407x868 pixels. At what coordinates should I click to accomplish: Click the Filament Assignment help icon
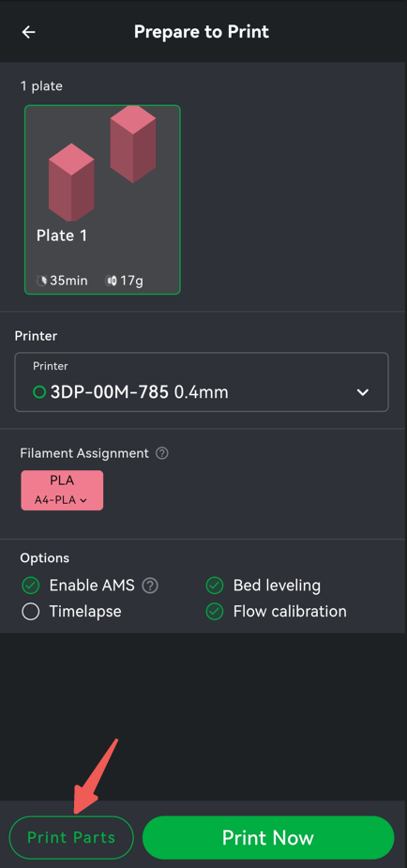162,453
